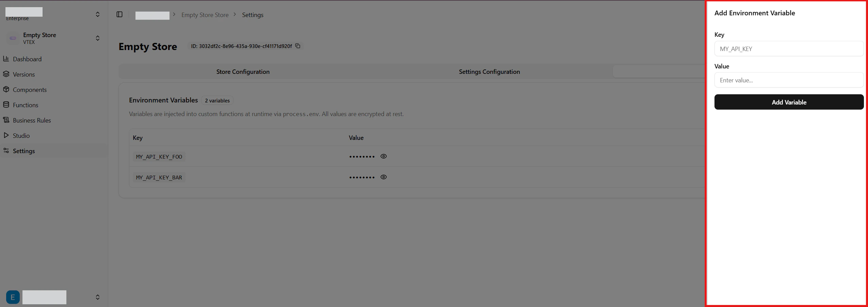Screen dimensions: 868x307
Task: Click the Business Rules icon
Action: tap(6, 120)
